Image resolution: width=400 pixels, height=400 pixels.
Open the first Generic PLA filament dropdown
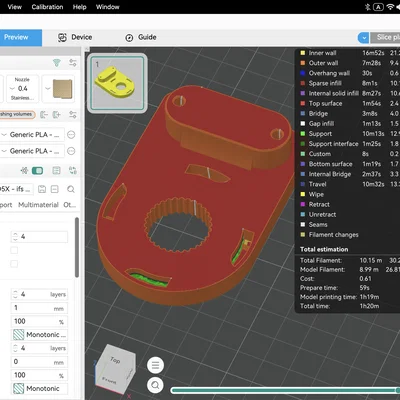(x=32, y=135)
